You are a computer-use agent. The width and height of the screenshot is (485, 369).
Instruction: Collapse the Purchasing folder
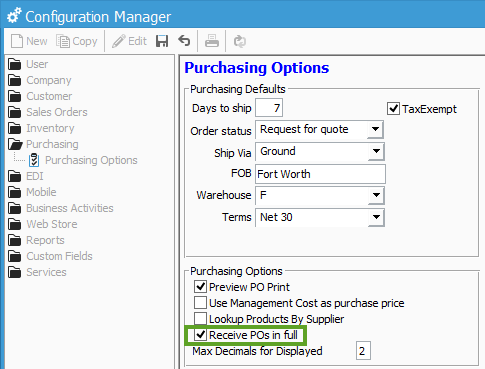tap(43, 144)
